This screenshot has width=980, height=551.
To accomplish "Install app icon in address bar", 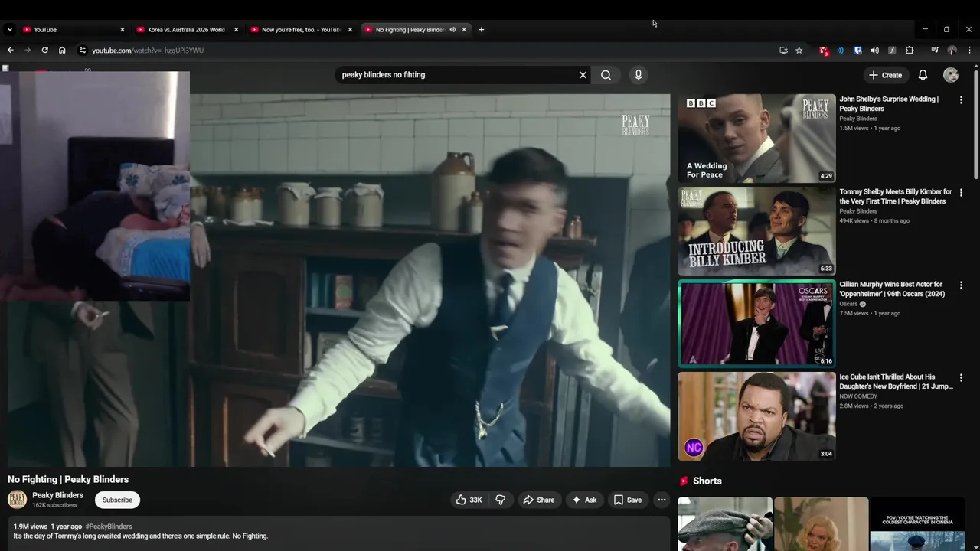I will (783, 50).
